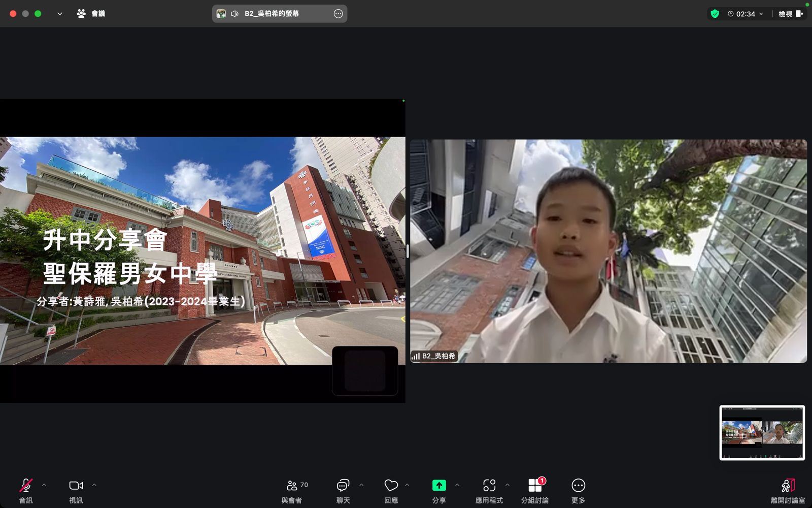This screenshot has height=508, width=812.
Task: Toggle camera with the 視訊 button
Action: [76, 491]
